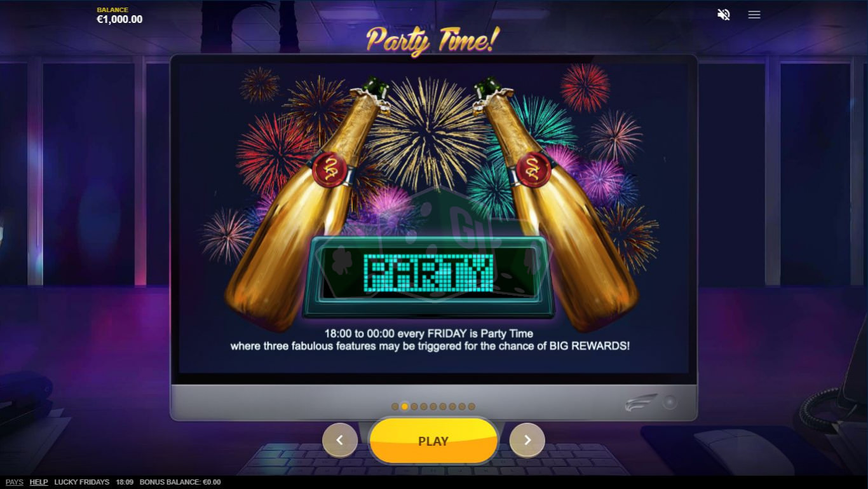Click the wing logo on monitor bezel

pos(641,403)
